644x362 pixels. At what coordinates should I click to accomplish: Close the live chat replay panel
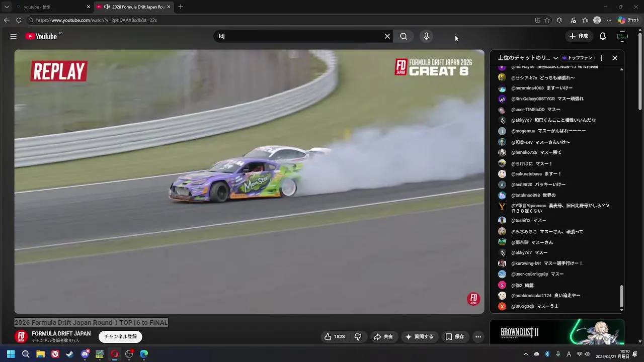pyautogui.click(x=615, y=58)
